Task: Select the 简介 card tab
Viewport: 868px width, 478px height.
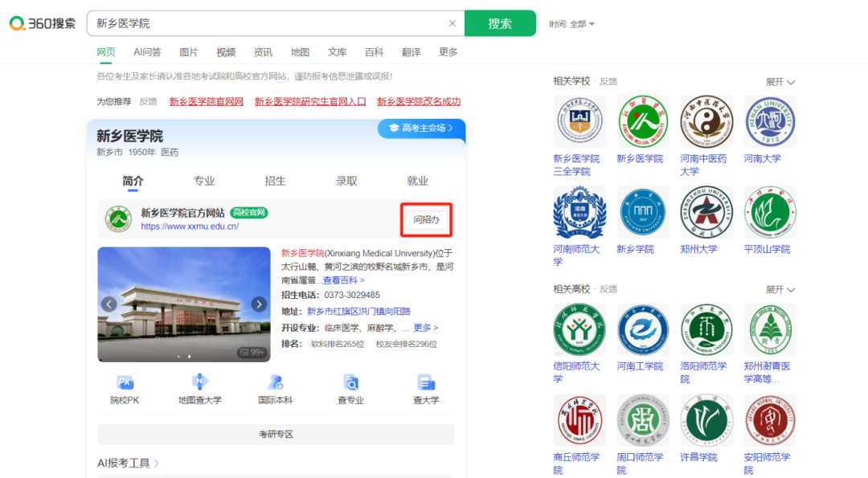Action: (x=133, y=181)
